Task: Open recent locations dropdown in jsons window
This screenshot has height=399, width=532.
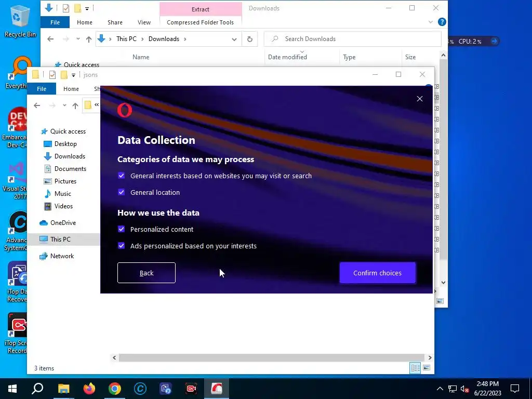Action: click(x=64, y=105)
